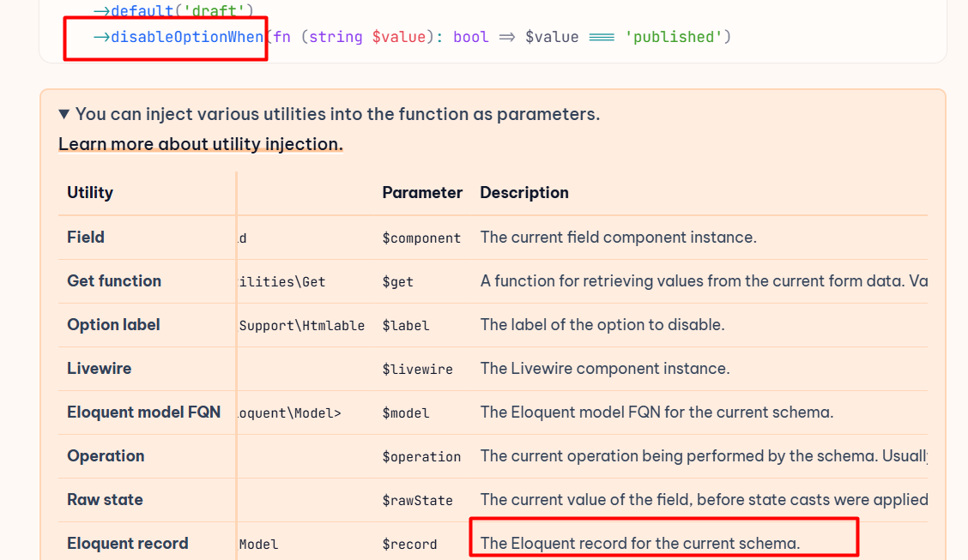
Task: Click the 'Description' column header
Action: (x=524, y=193)
